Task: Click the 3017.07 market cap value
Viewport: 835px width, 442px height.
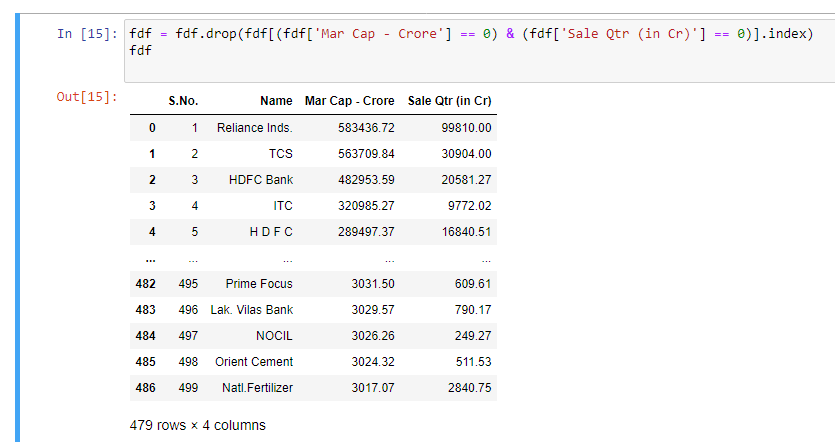Action: [373, 388]
